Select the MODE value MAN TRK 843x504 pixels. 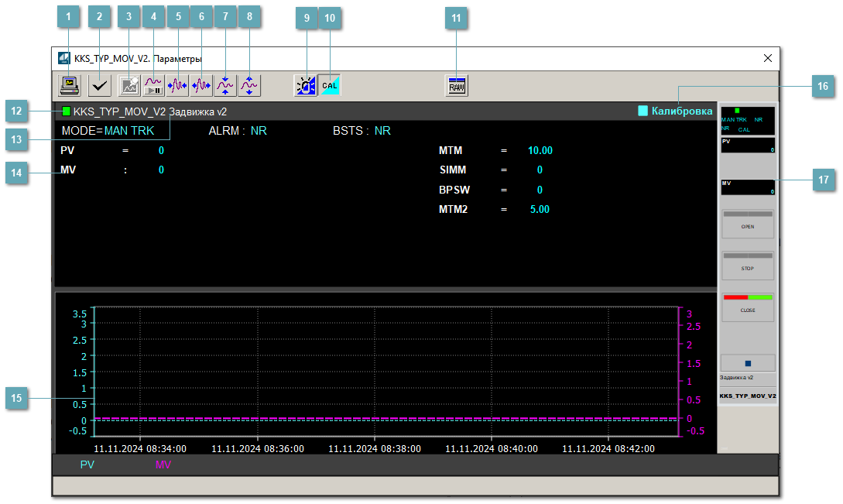[x=129, y=131]
